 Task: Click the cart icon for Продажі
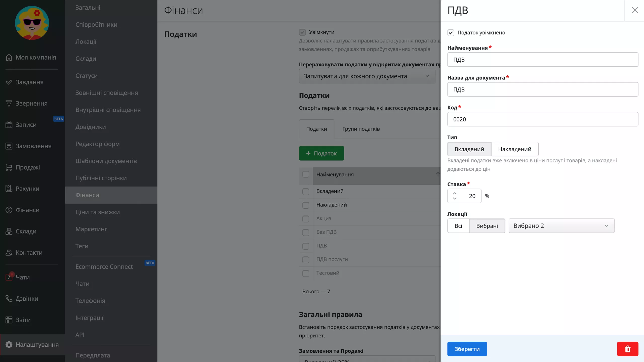pyautogui.click(x=9, y=167)
